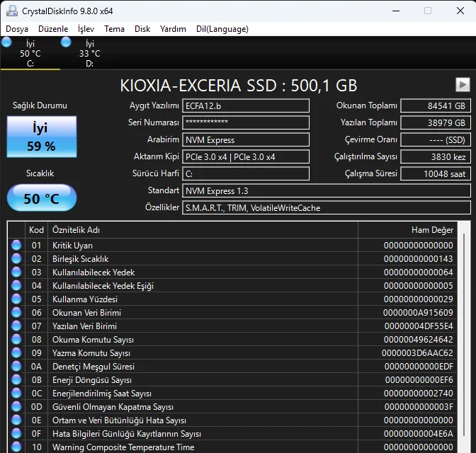This screenshot has width=476, height=453.
Task: Click status orb for Güvenli Olmayan Kapatma Sayısı
Action: point(16,407)
